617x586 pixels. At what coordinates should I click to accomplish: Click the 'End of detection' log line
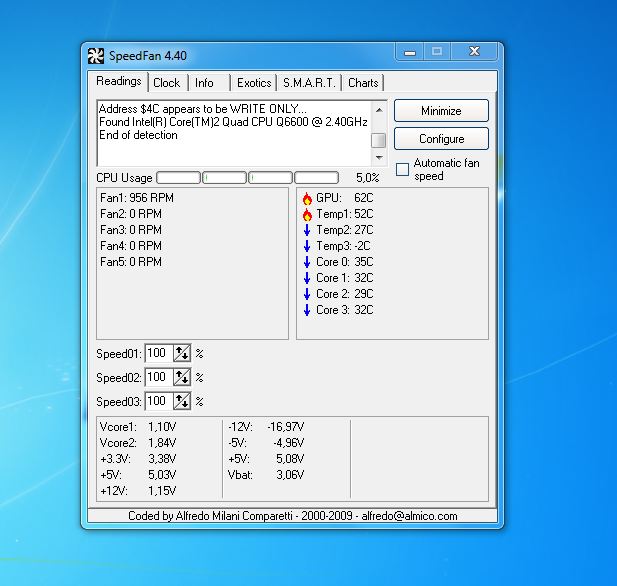pyautogui.click(x=138, y=135)
